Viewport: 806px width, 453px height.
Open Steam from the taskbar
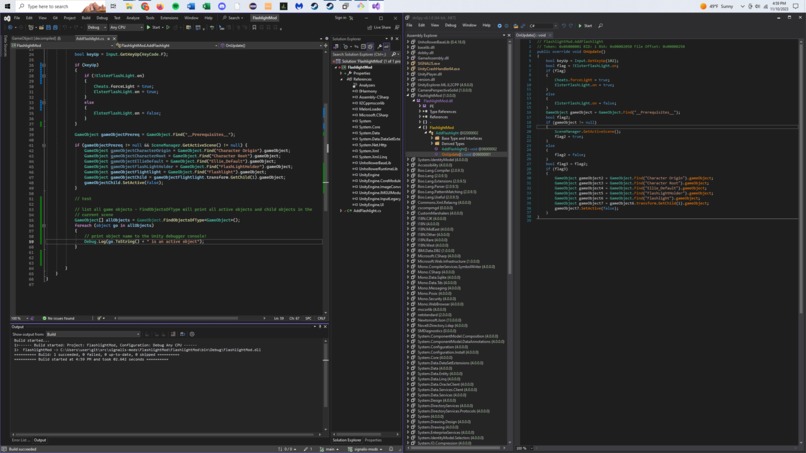click(x=314, y=6)
